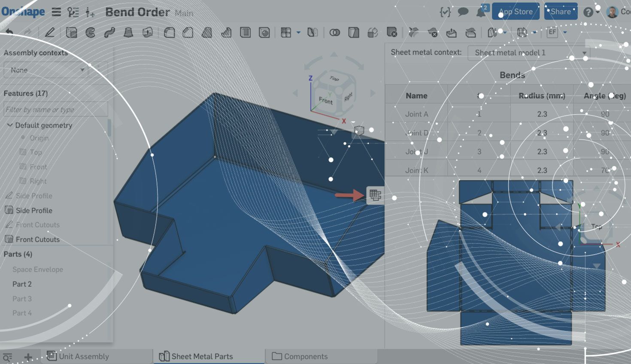Click the Extrude tool icon
The height and width of the screenshot is (364, 631).
coord(71,33)
